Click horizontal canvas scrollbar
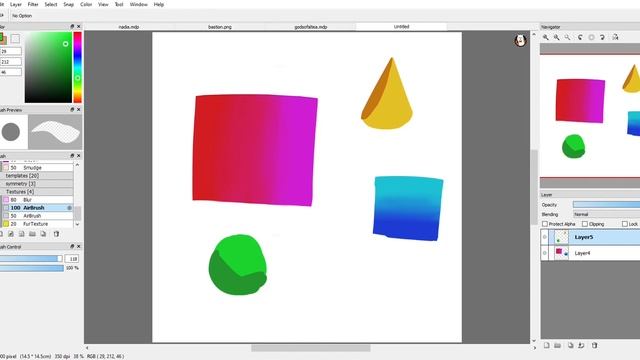This screenshot has height=360, width=640. (311, 348)
